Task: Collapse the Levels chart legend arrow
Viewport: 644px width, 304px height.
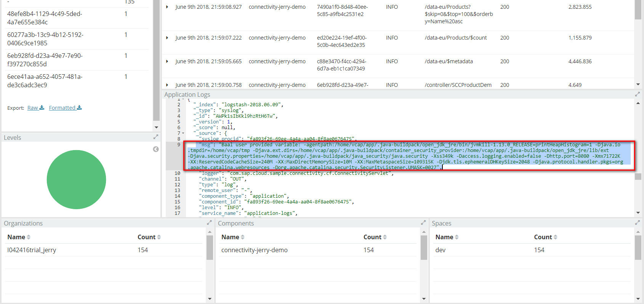Action: [156, 149]
